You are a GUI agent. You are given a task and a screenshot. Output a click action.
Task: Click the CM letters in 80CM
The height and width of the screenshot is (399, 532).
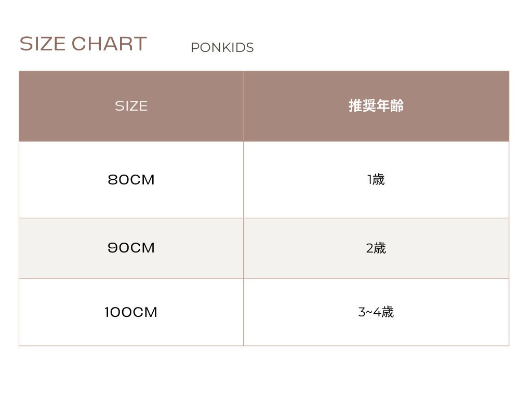tap(142, 180)
